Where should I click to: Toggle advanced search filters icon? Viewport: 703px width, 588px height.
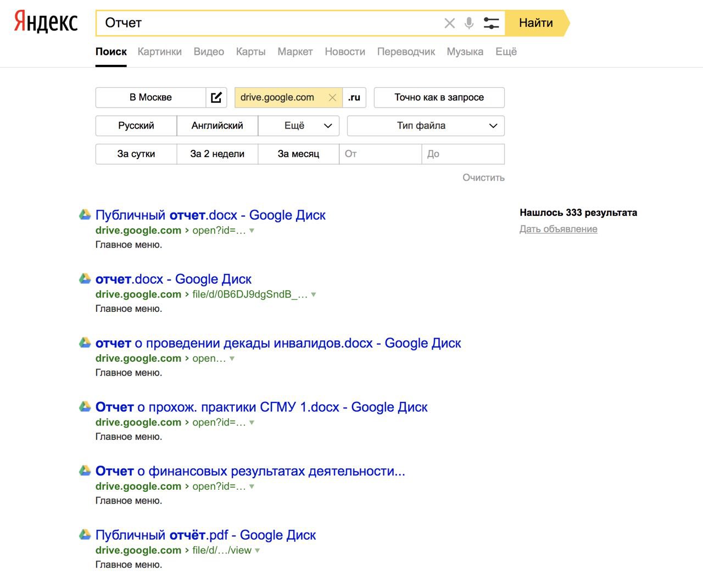pos(491,23)
